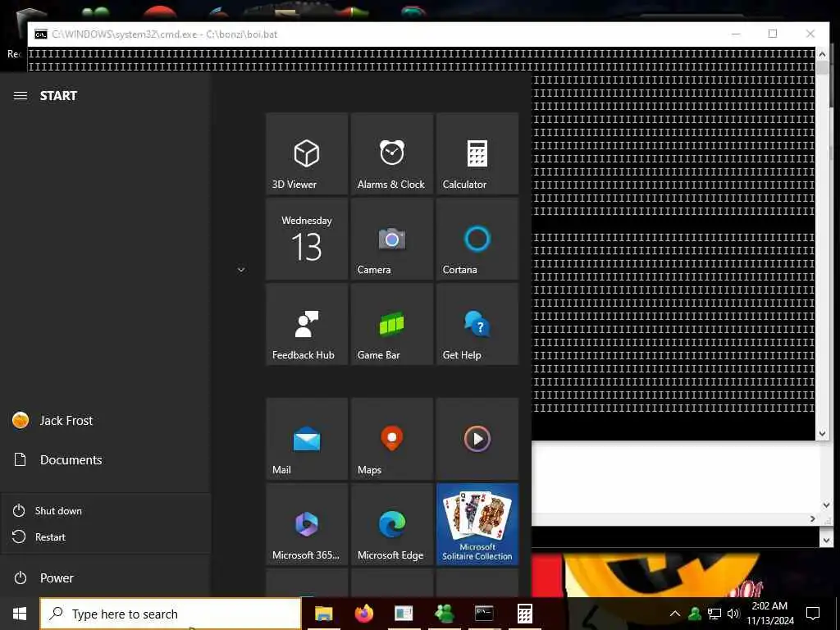Open the Get Help tile
The height and width of the screenshot is (630, 840).
pos(477,325)
